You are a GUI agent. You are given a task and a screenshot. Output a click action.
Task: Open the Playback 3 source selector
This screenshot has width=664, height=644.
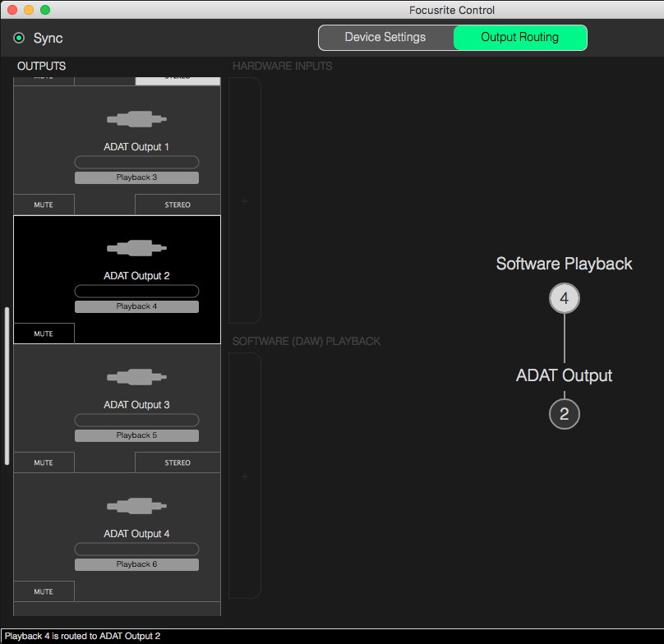(x=136, y=177)
